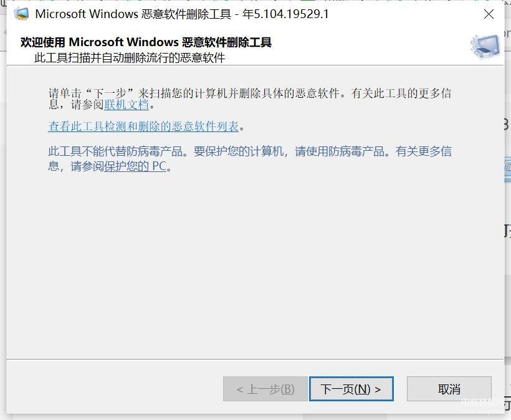Screen dimensions: 511x420
Task: Close the 恶意软件删除工具 dialog window
Action: [x=489, y=14]
